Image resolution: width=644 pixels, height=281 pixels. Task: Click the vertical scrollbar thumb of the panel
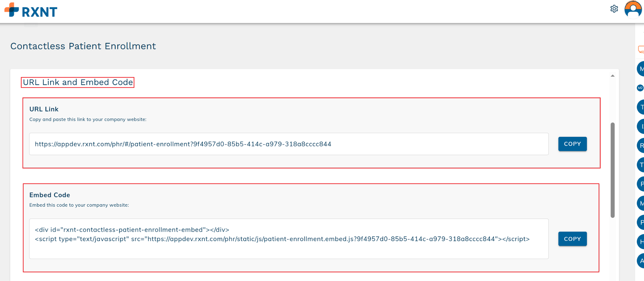tap(613, 170)
